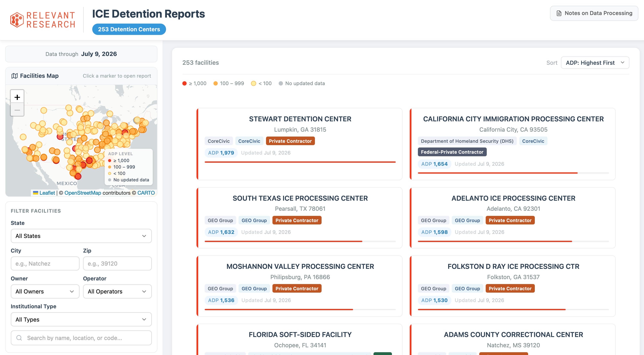Image resolution: width=644 pixels, height=355 pixels.
Task: Click the ADP 1,536 badge
Action: click(221, 300)
